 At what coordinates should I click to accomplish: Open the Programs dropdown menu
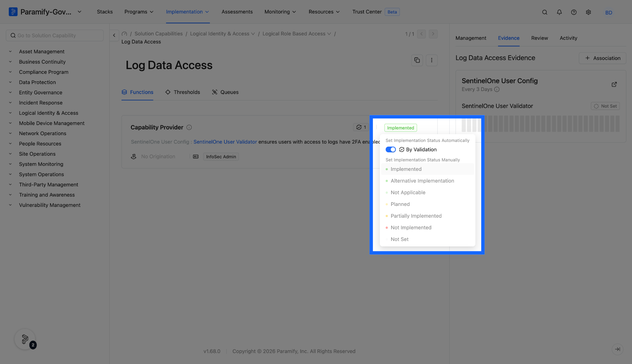[x=139, y=12]
